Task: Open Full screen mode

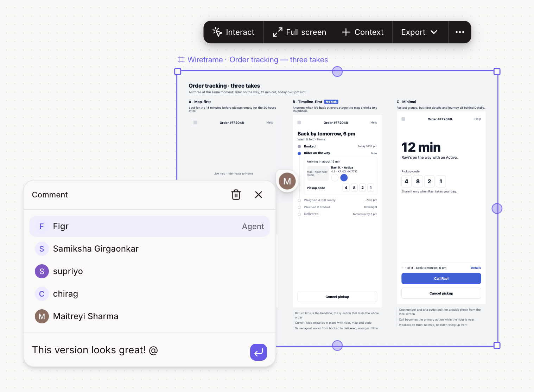Action: [x=299, y=32]
